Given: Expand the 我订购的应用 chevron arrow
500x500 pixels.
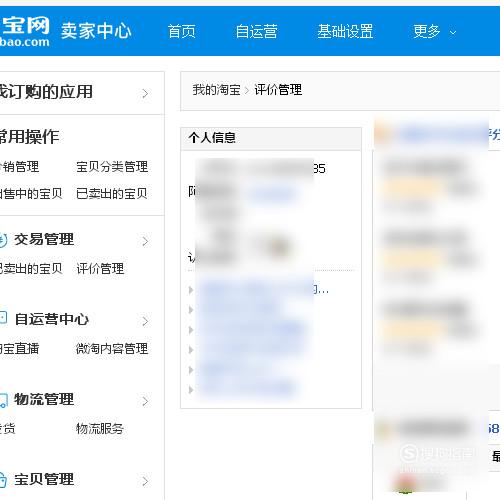Looking at the screenshot, I should point(145,93).
